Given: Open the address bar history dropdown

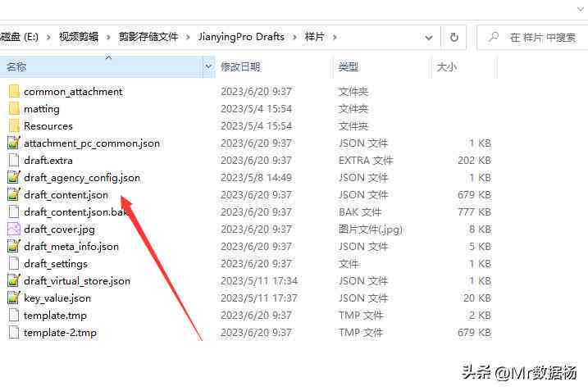Looking at the screenshot, I should [x=429, y=37].
